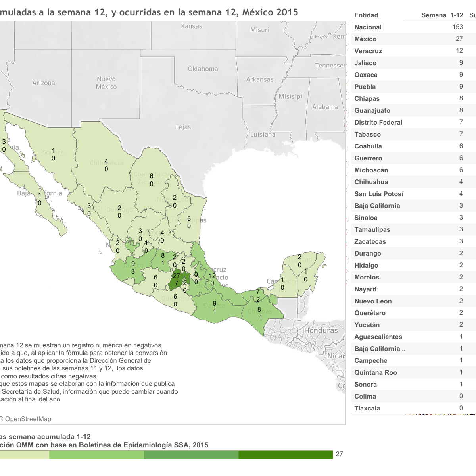Click the lightest green legend segment
The height and width of the screenshot is (476, 476).
(24, 455)
